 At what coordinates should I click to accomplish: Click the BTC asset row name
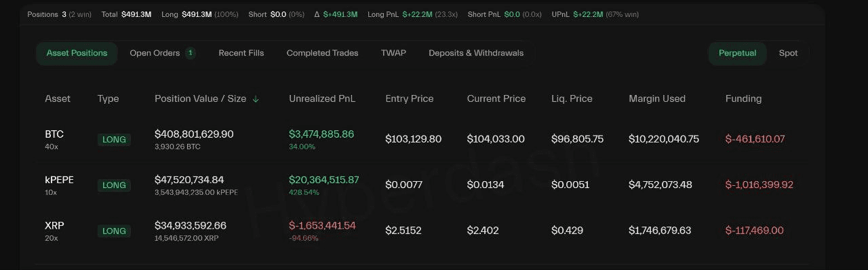[54, 134]
